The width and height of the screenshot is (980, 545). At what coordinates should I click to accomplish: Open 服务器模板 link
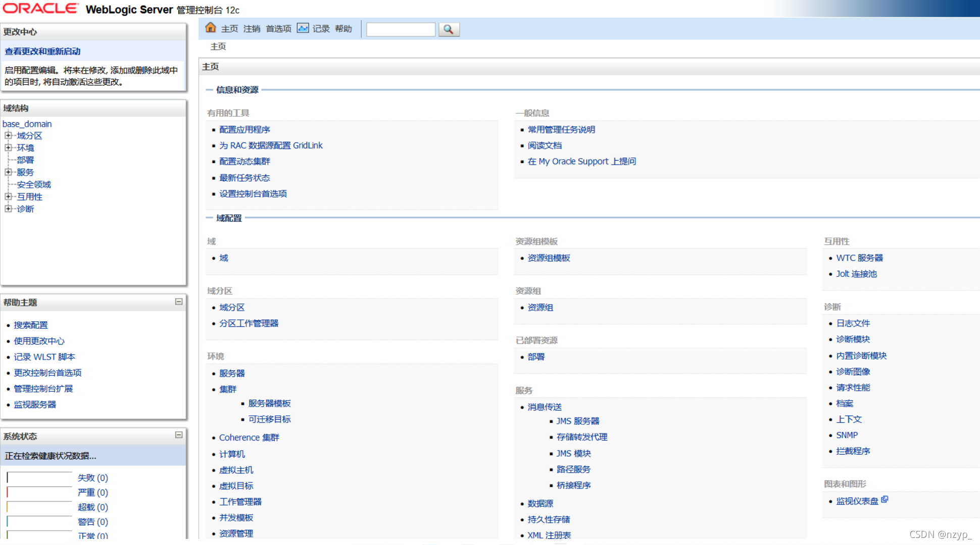[x=269, y=403]
